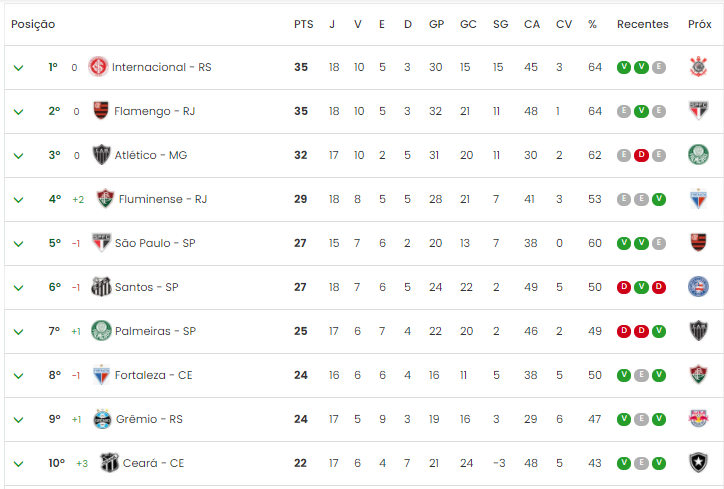Sort table by PTS column header
The width and height of the screenshot is (724, 489).
(303, 24)
